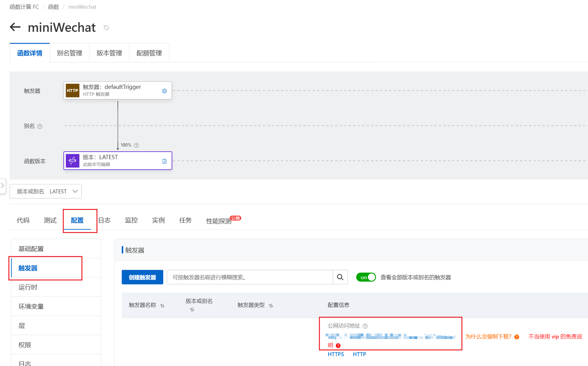The image size is (588, 366).
Task: Open the 版本或别名 LATEST dropdown
Action: pyautogui.click(x=46, y=191)
